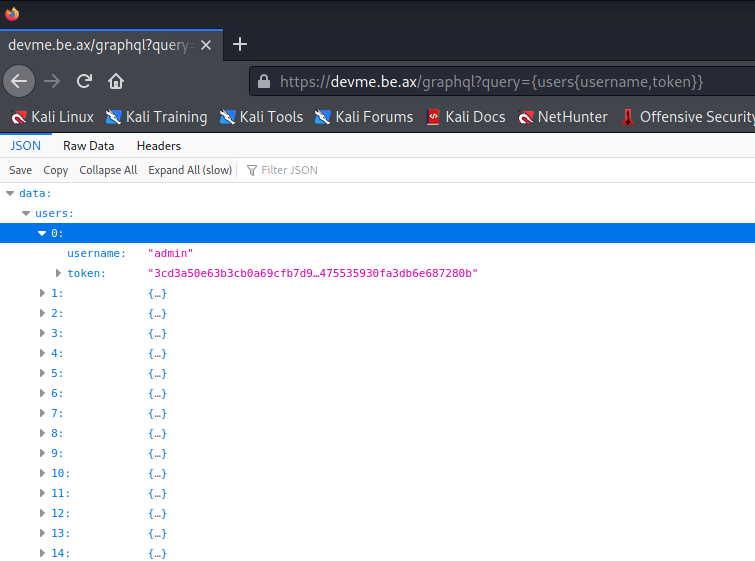Click the token key label

(x=86, y=273)
